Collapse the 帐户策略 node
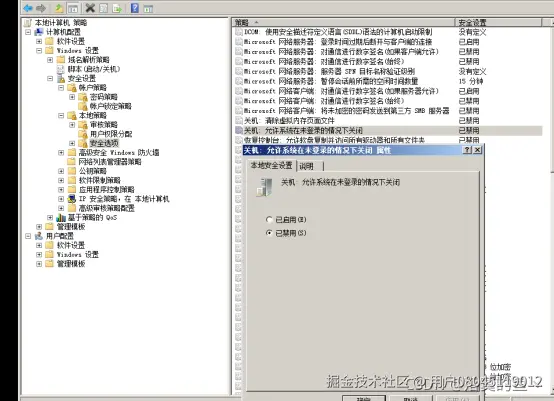Viewport: 554px width, 401px height. point(61,88)
